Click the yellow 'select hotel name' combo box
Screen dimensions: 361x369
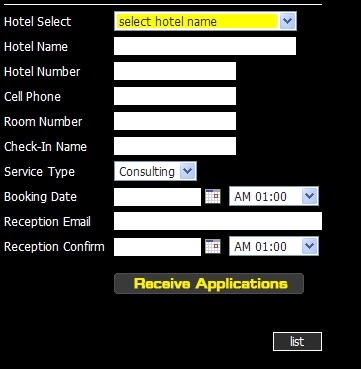click(205, 21)
